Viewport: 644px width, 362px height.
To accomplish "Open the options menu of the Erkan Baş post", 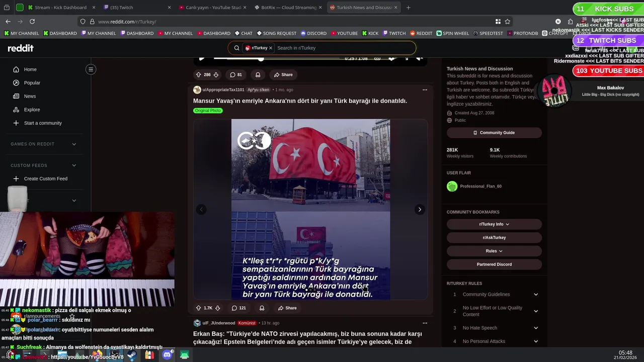I will tap(425, 323).
